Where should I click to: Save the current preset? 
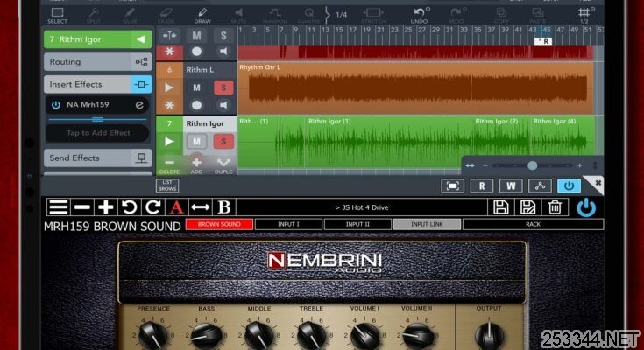point(500,207)
